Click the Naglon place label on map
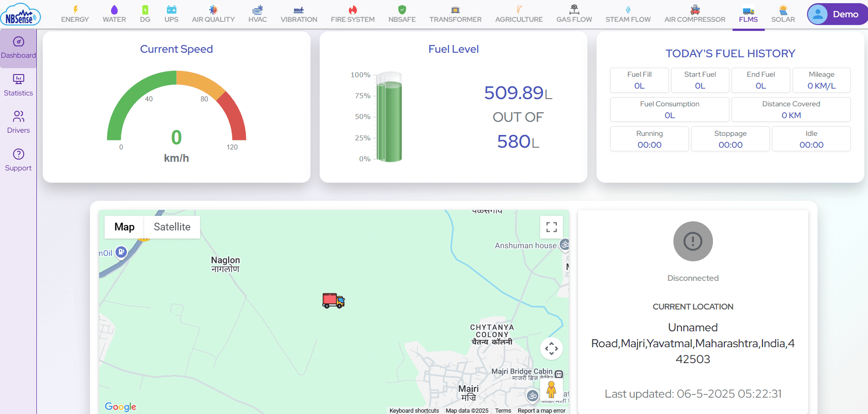 tap(225, 264)
